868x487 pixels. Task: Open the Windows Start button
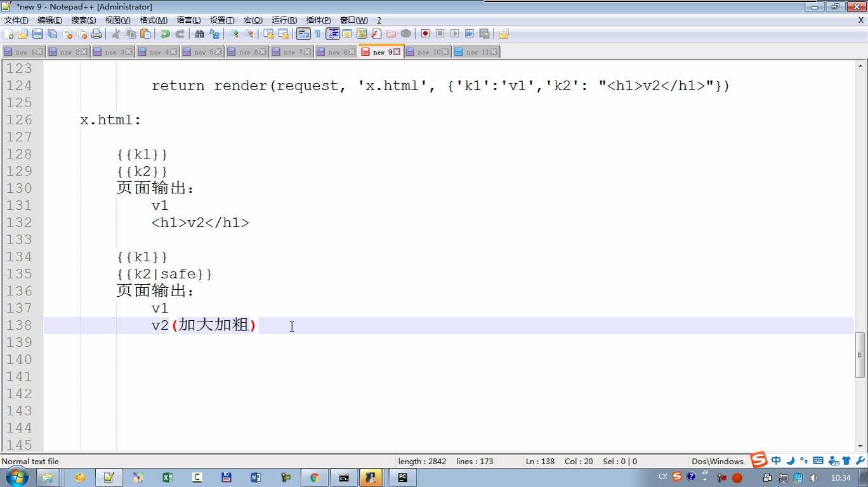[x=15, y=477]
